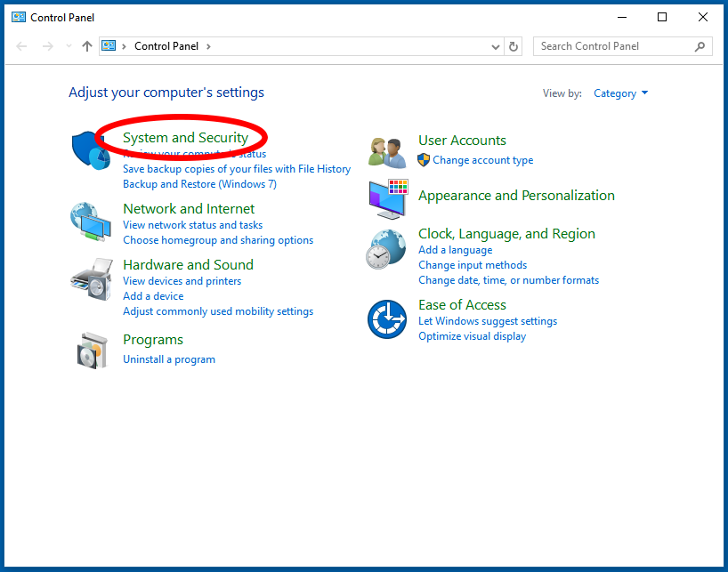Open Clock, Language, and Region

coord(507,234)
